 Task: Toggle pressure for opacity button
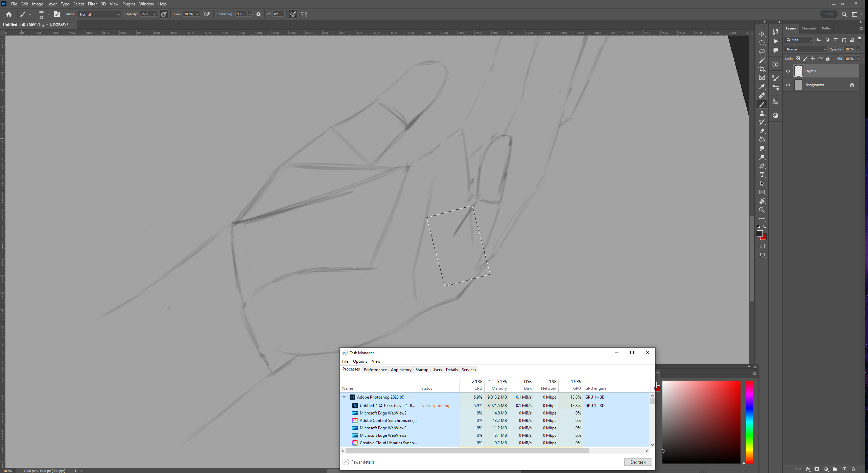click(164, 14)
